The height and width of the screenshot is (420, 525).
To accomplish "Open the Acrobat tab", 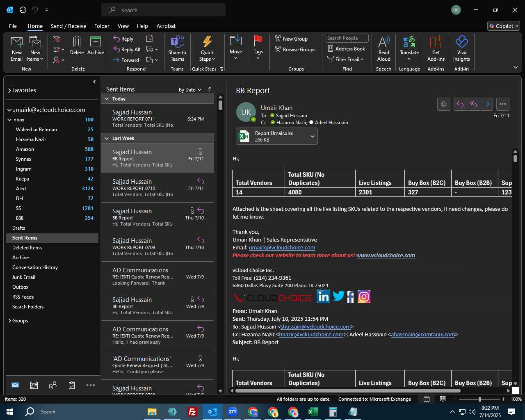I will point(166,26).
